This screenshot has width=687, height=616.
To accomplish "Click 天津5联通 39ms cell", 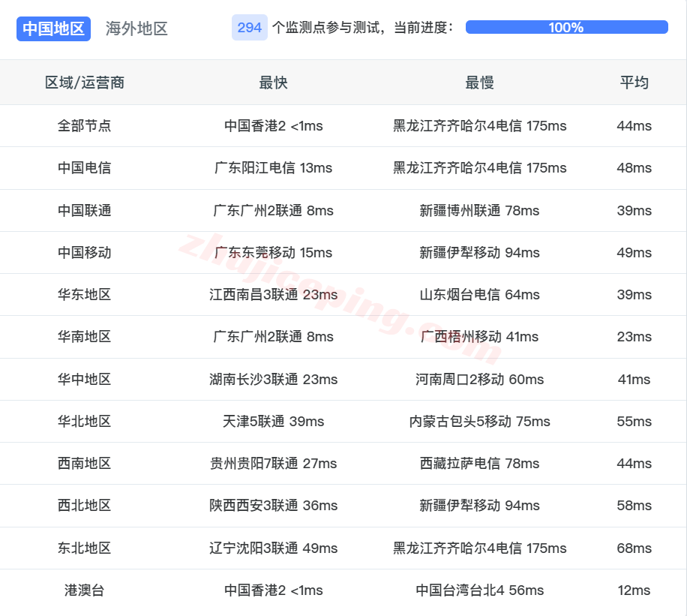I will (x=274, y=422).
